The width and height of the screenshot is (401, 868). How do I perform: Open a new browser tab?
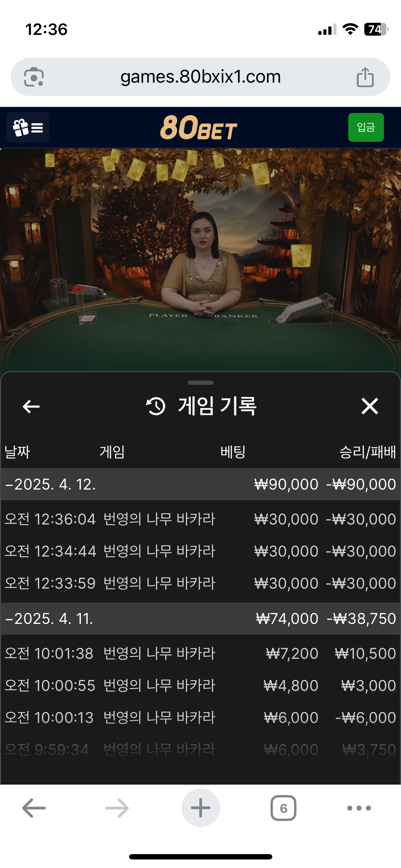200,808
